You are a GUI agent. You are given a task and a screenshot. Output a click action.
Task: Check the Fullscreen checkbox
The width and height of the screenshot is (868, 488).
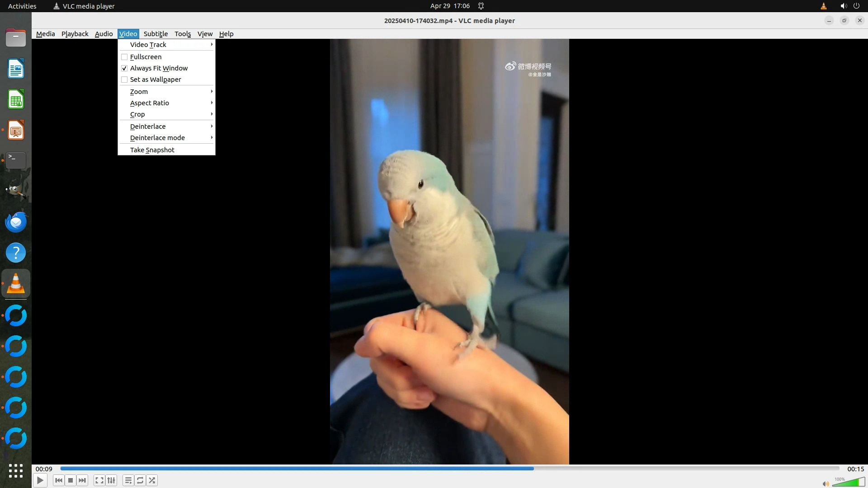pos(124,57)
